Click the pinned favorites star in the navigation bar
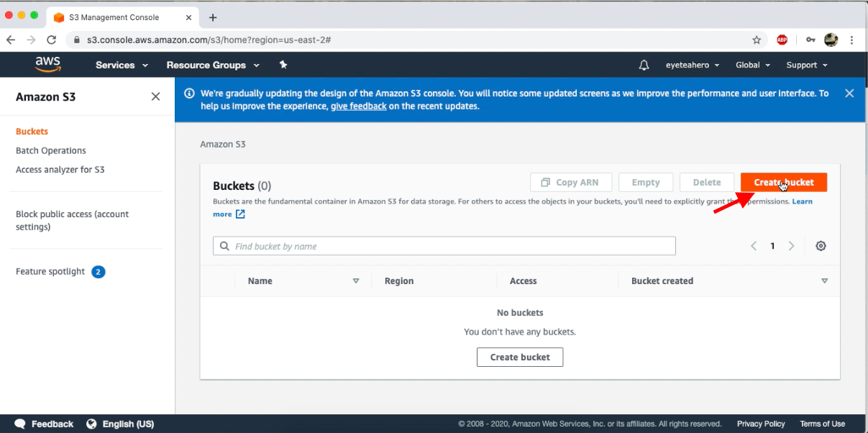This screenshot has width=868, height=433. (283, 65)
